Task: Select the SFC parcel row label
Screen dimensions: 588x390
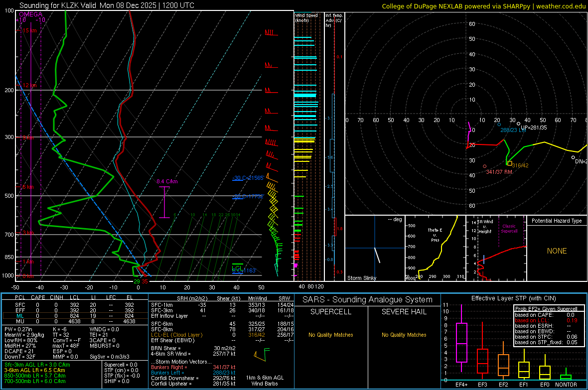Action: coord(20,305)
